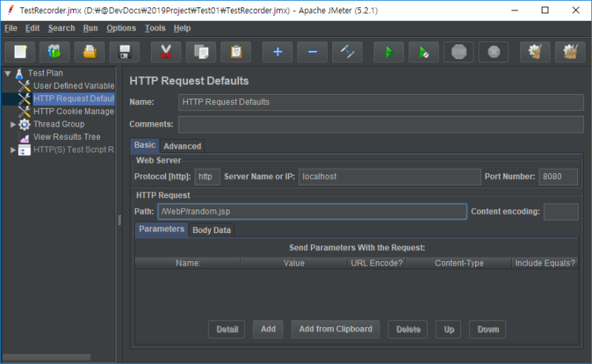Image resolution: width=592 pixels, height=364 pixels.
Task: Collapse the Test Plan tree node
Action: (x=7, y=73)
